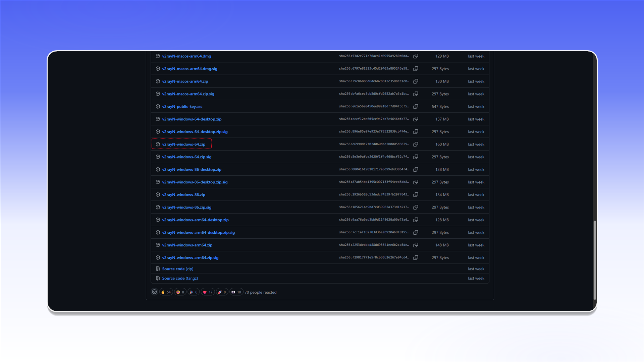The width and height of the screenshot is (644, 362).
Task: Copy SHA256 of v2rayN-windows-86.zip
Action: click(416, 195)
